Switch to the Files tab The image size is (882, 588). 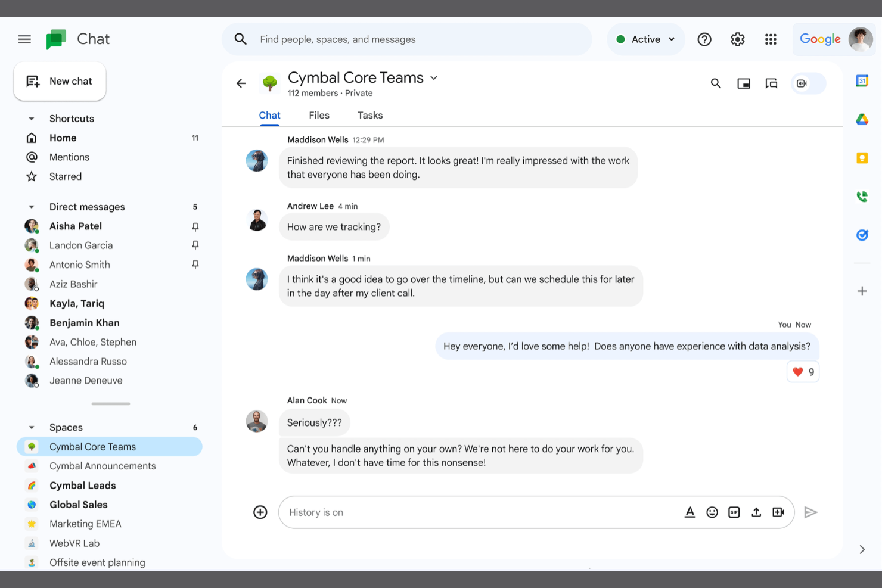pyautogui.click(x=319, y=115)
